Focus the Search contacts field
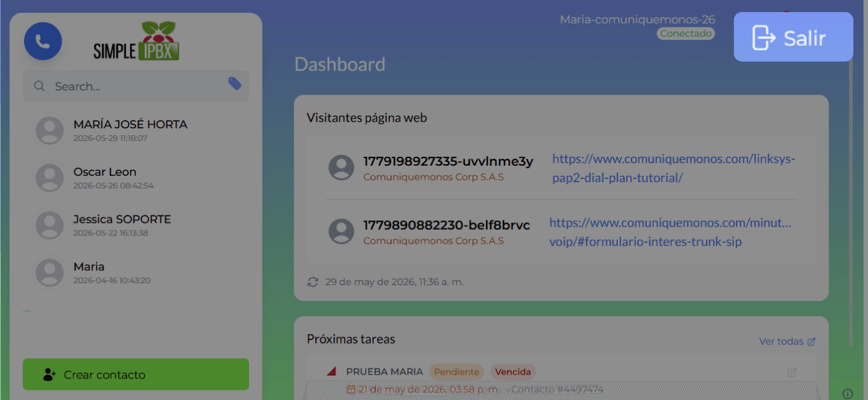 coord(136,86)
